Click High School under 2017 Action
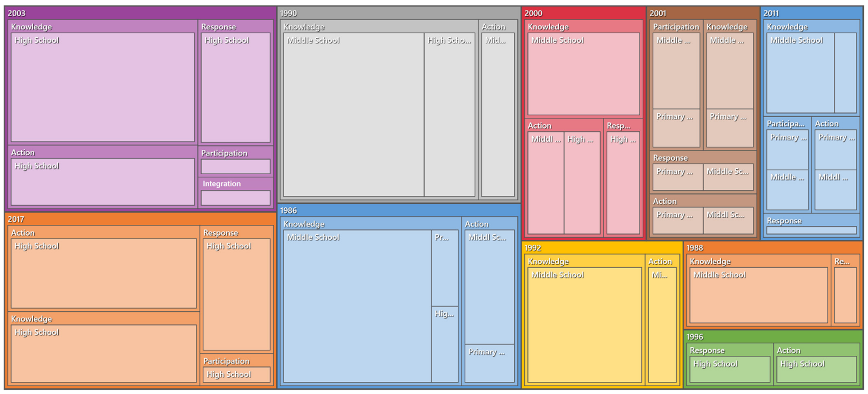 tap(104, 273)
